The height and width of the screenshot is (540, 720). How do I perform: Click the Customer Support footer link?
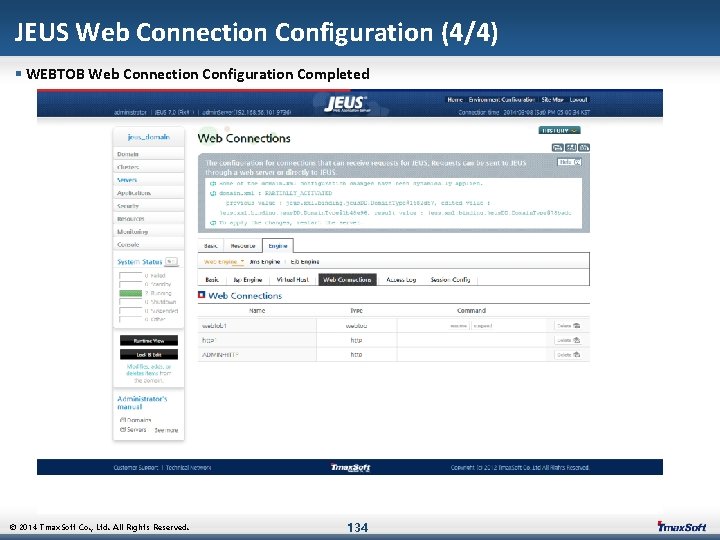coord(136,467)
